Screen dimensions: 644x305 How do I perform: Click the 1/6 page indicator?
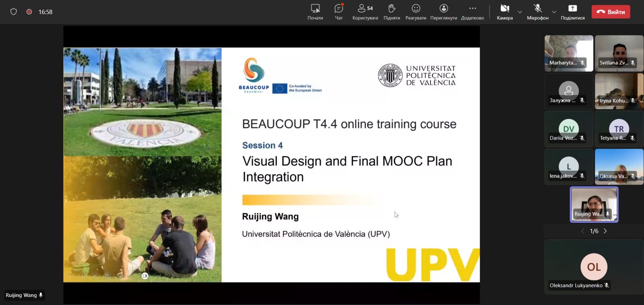pos(594,231)
